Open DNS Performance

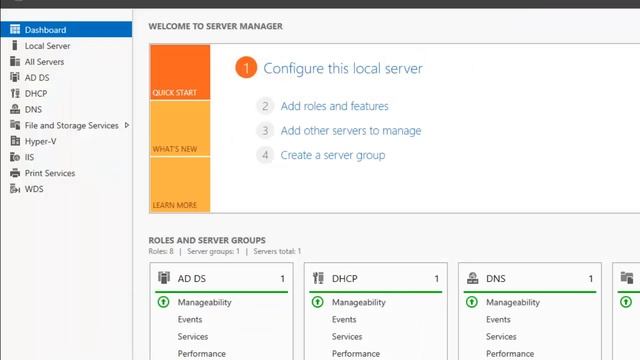510,354
